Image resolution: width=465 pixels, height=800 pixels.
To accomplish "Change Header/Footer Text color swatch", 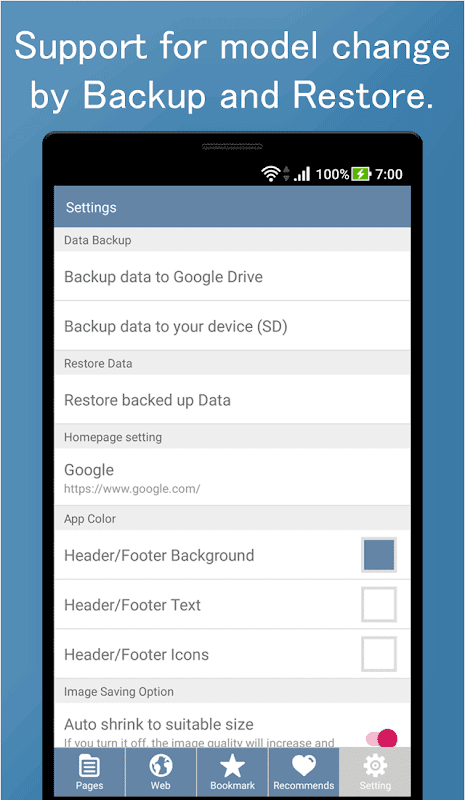I will 379,604.
